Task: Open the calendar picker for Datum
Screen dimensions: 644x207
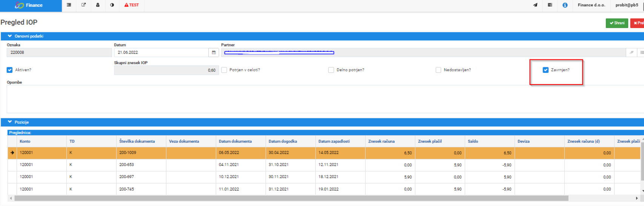Action: (214, 53)
